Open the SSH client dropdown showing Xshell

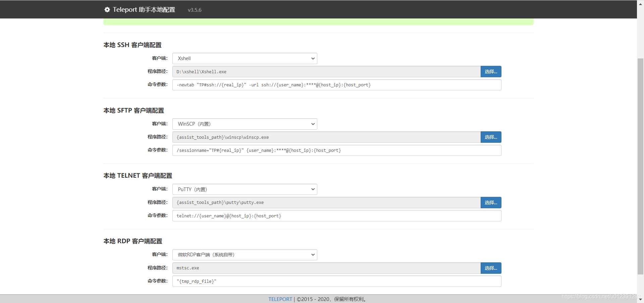pyautogui.click(x=245, y=58)
